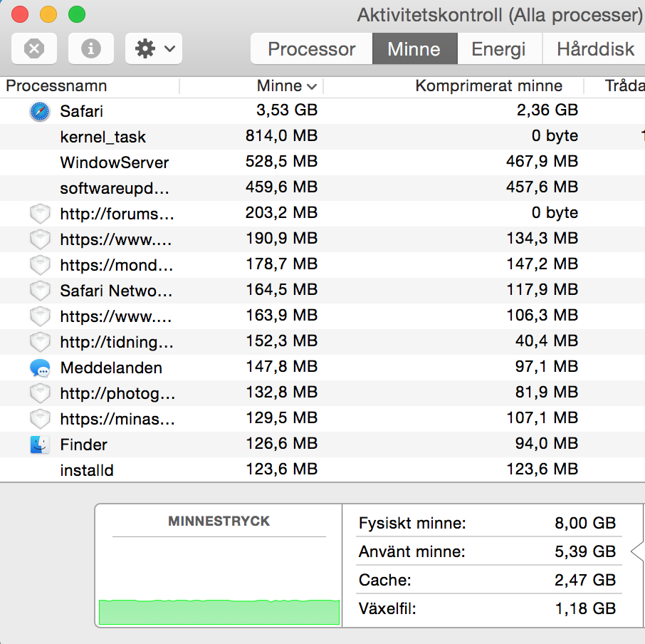Image resolution: width=645 pixels, height=644 pixels.
Task: Click the shield icon beside Safari Netwo…
Action: (x=40, y=291)
